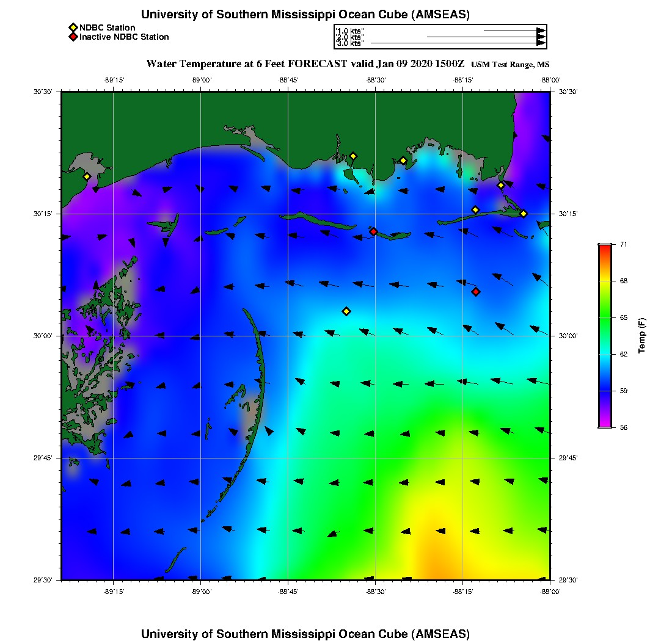Click the 3.0 kts arrow in speed legend
672x641 pixels.
(x=458, y=43)
